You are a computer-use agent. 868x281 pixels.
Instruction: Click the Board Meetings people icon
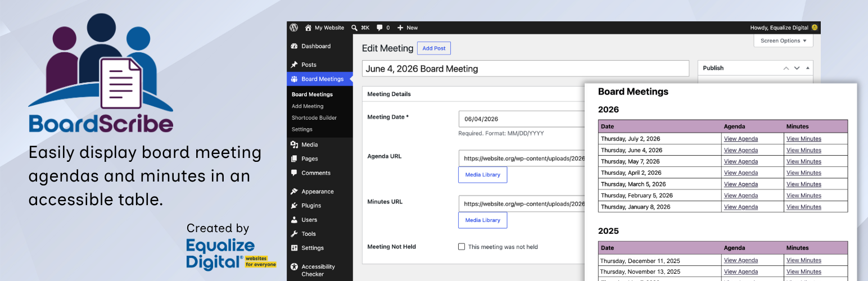294,79
